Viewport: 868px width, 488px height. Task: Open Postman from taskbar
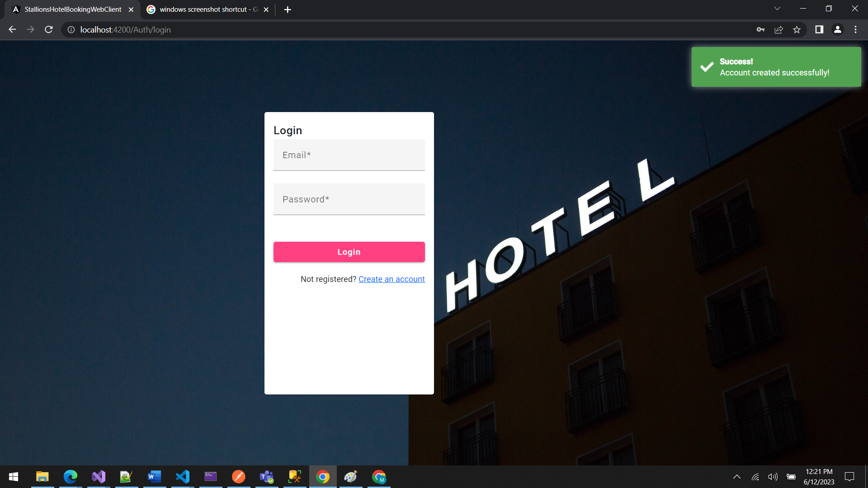239,477
